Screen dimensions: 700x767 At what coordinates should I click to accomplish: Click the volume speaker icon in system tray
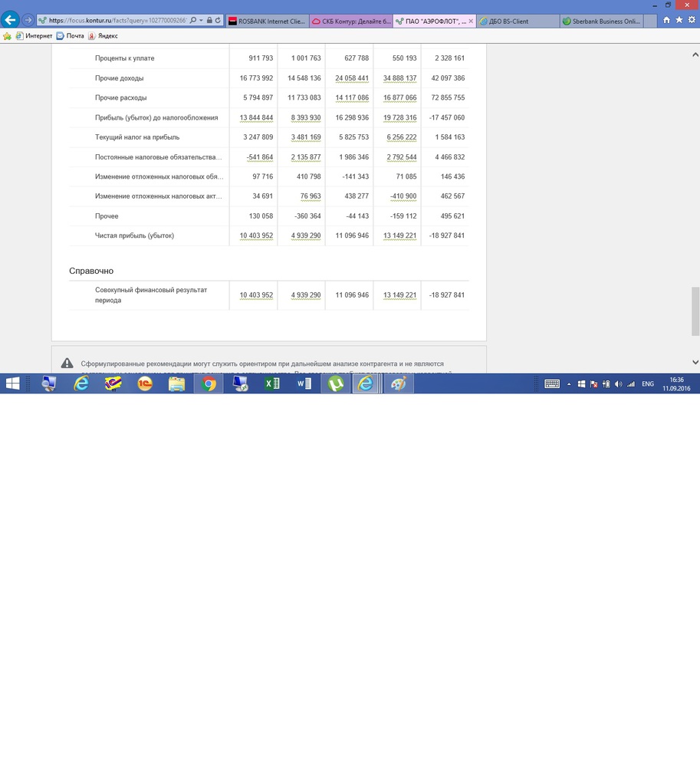point(619,384)
